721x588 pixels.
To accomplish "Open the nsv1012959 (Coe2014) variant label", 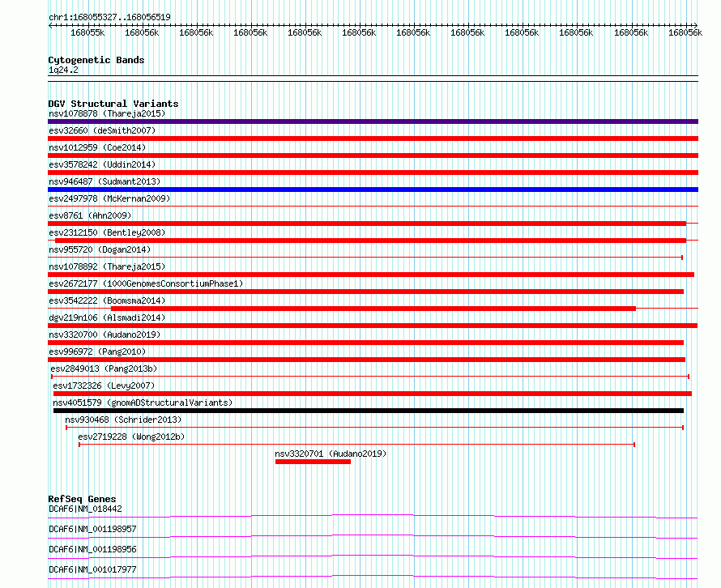I will point(97,147).
